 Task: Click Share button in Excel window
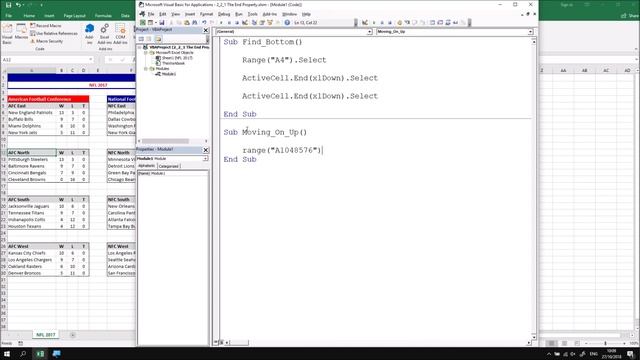[x=629, y=16]
